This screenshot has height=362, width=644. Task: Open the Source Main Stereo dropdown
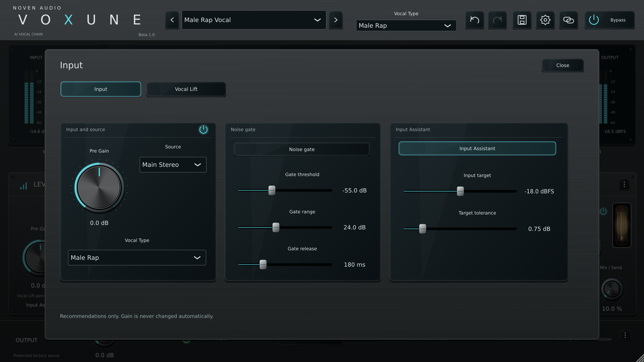[x=173, y=165]
